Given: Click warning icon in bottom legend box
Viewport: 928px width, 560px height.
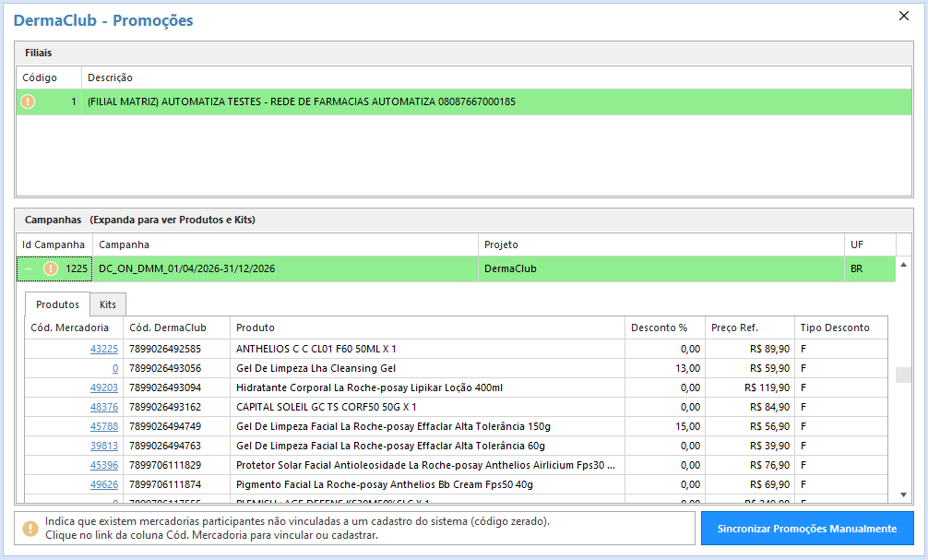Looking at the screenshot, I should pyautogui.click(x=30, y=528).
